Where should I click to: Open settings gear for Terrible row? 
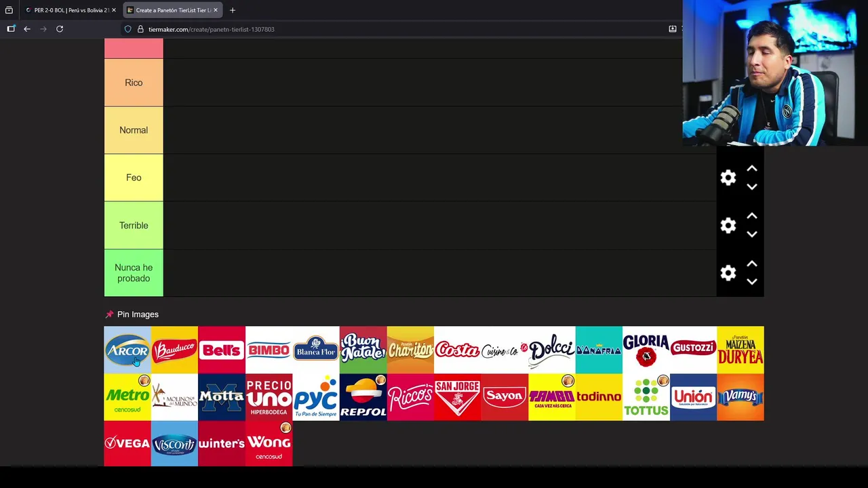coord(728,226)
